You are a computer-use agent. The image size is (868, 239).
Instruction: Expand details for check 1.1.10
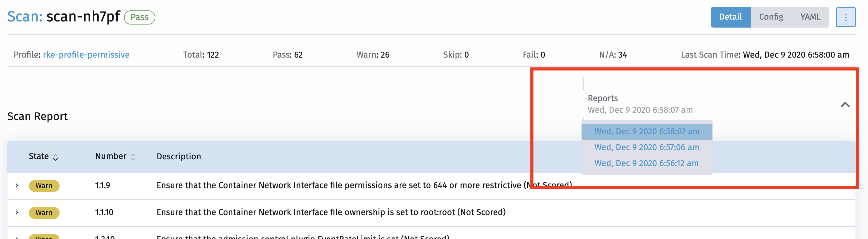point(17,212)
